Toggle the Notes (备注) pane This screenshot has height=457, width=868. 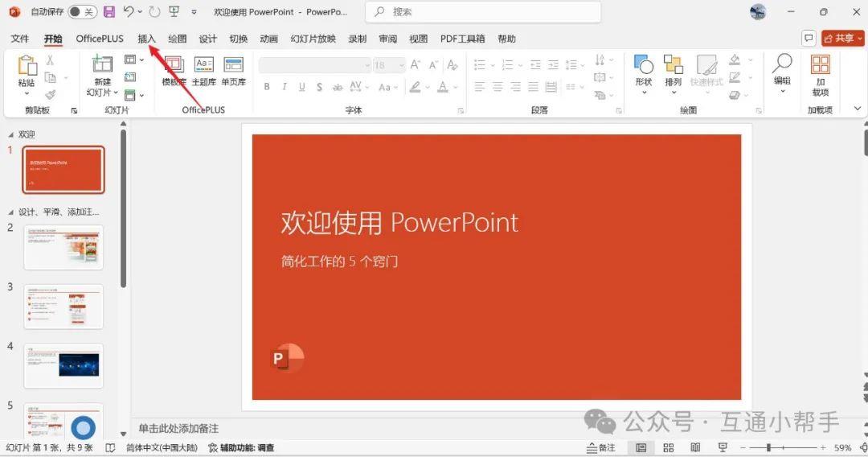[x=601, y=447]
